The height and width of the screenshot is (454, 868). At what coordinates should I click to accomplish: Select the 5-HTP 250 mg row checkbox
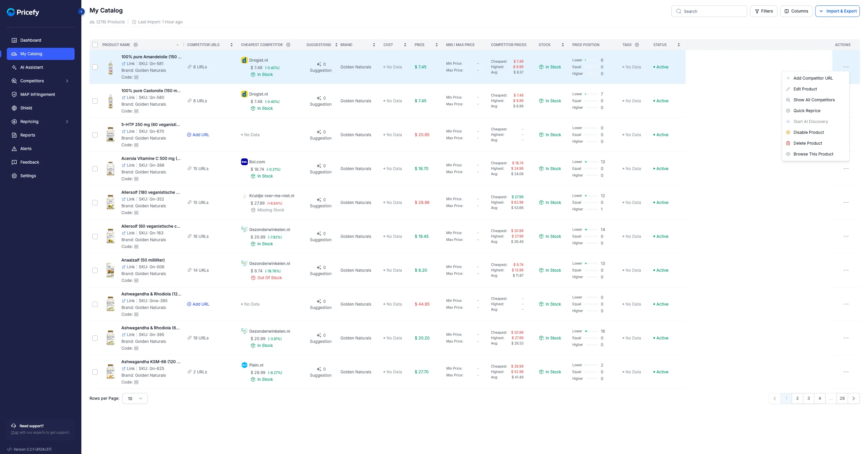pyautogui.click(x=95, y=135)
